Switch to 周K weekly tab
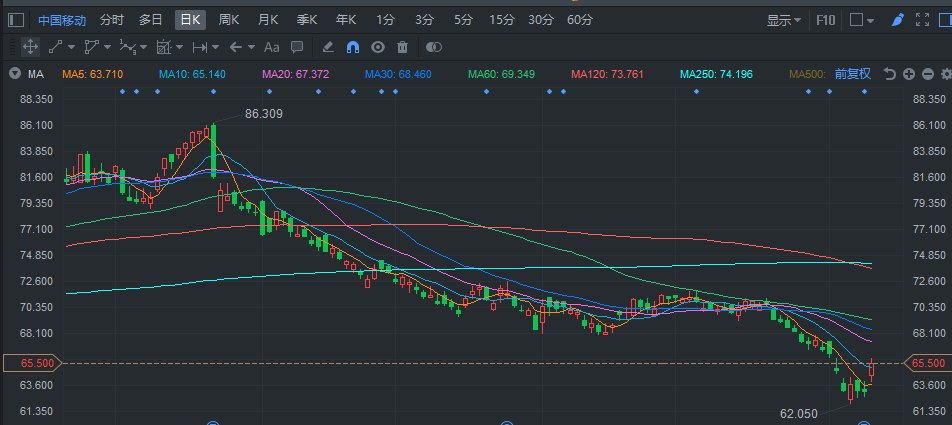952x425 pixels. 229,20
